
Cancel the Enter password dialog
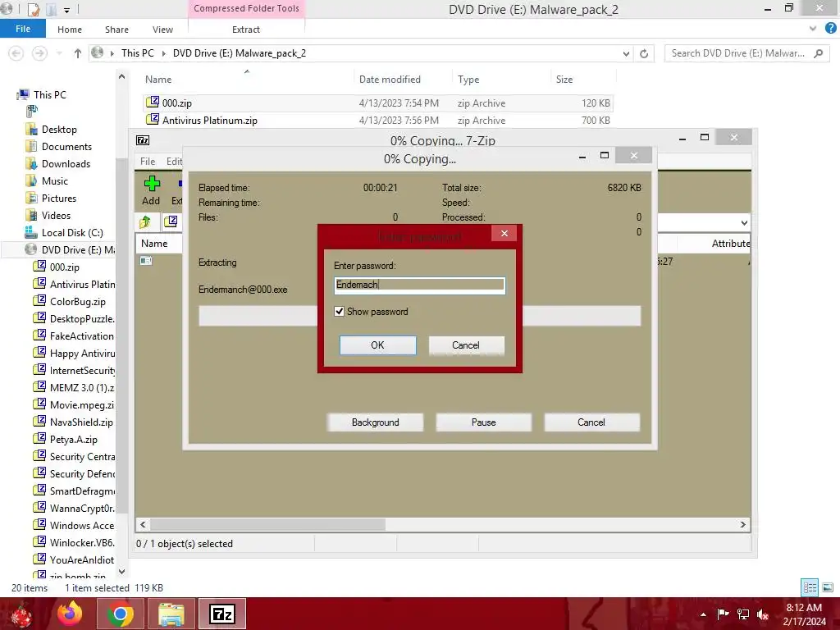[466, 345]
